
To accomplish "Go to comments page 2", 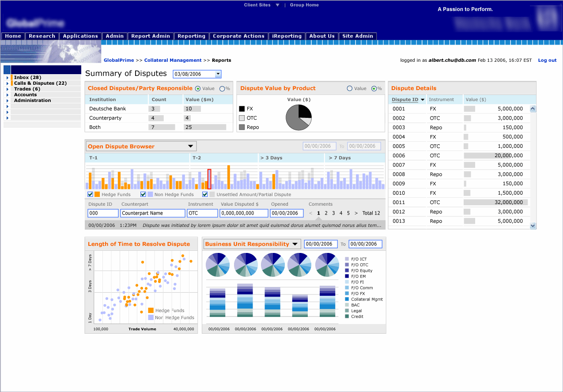I will pyautogui.click(x=326, y=213).
